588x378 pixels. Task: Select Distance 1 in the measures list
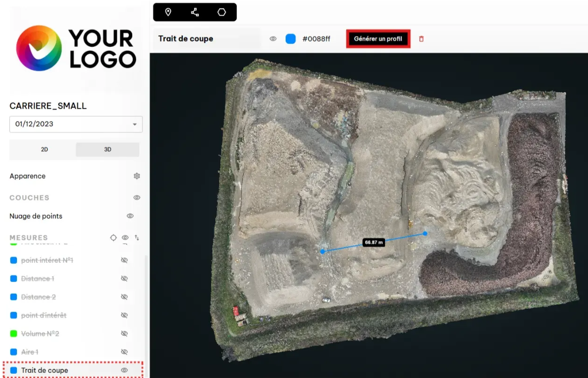point(38,278)
